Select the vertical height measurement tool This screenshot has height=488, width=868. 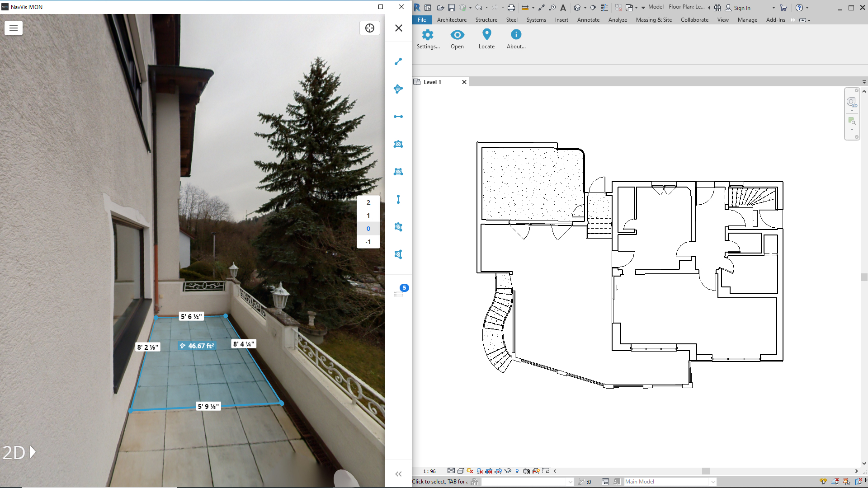pyautogui.click(x=398, y=199)
